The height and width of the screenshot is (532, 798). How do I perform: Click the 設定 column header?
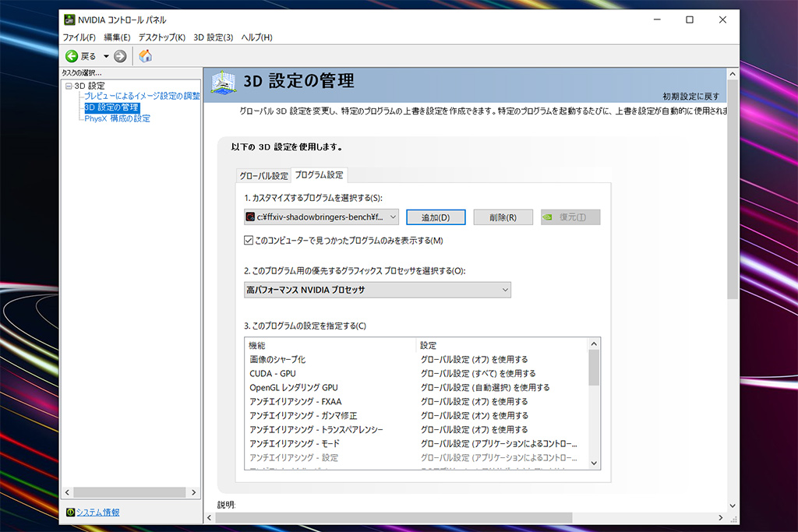tap(502, 345)
